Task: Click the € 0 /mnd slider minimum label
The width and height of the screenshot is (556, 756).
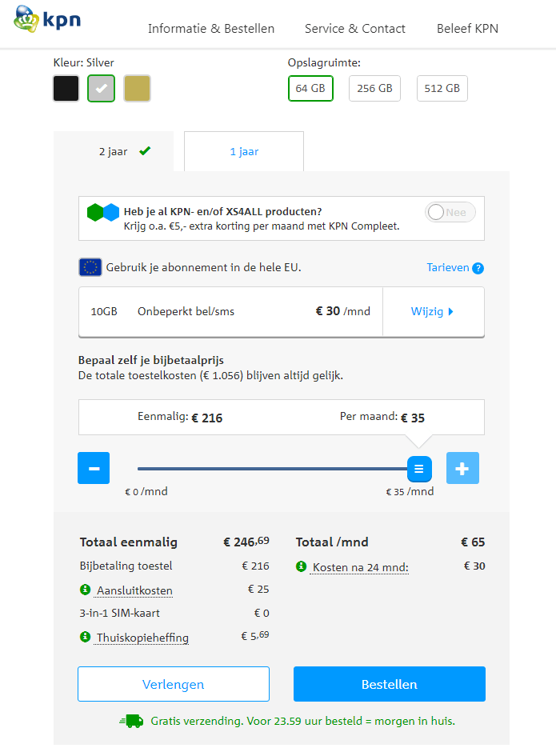Action: pyautogui.click(x=146, y=491)
